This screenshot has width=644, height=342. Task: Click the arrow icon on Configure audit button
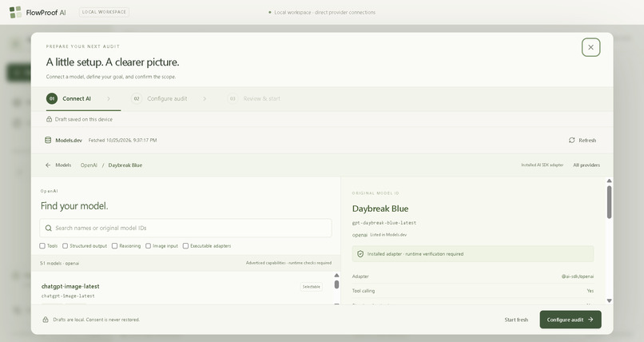(x=590, y=320)
